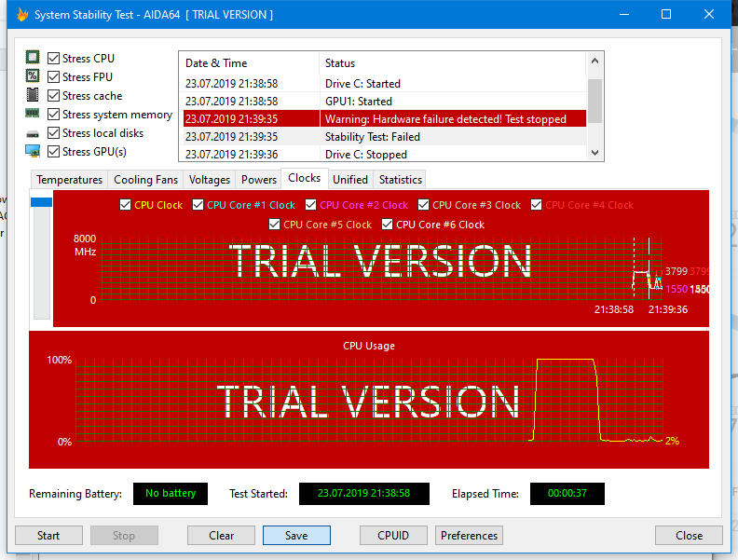Click the monitor icon beside Stress GPU(s)
The width and height of the screenshot is (738, 560).
click(33, 151)
